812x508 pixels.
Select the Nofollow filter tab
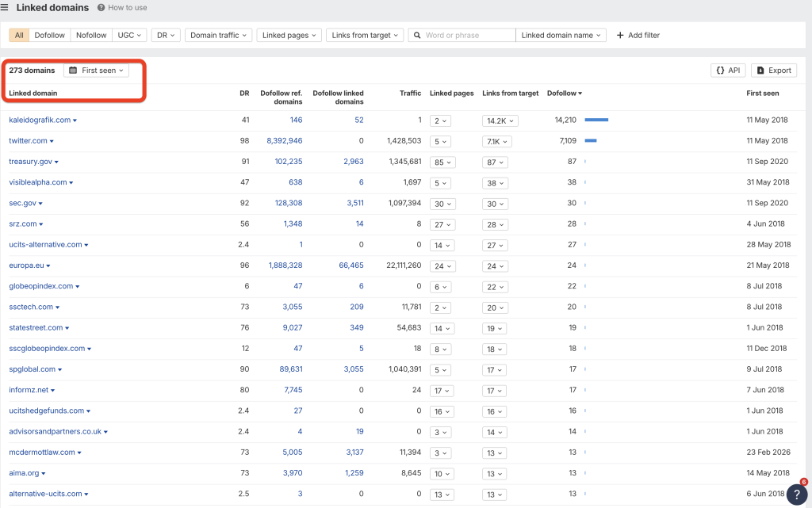pos(91,35)
